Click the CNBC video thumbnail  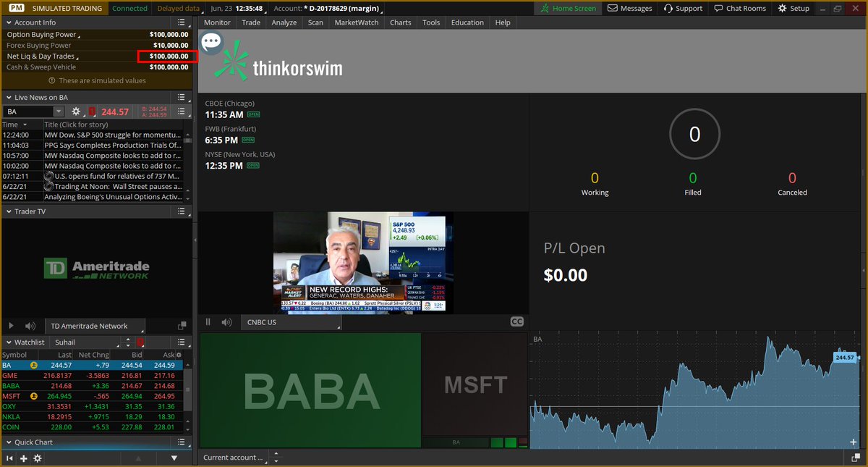coord(363,263)
